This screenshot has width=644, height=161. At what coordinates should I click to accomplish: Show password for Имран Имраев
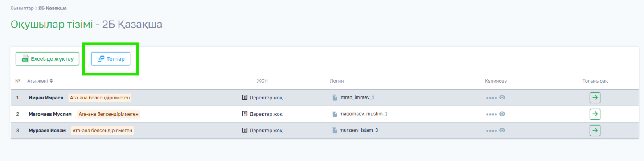(502, 97)
